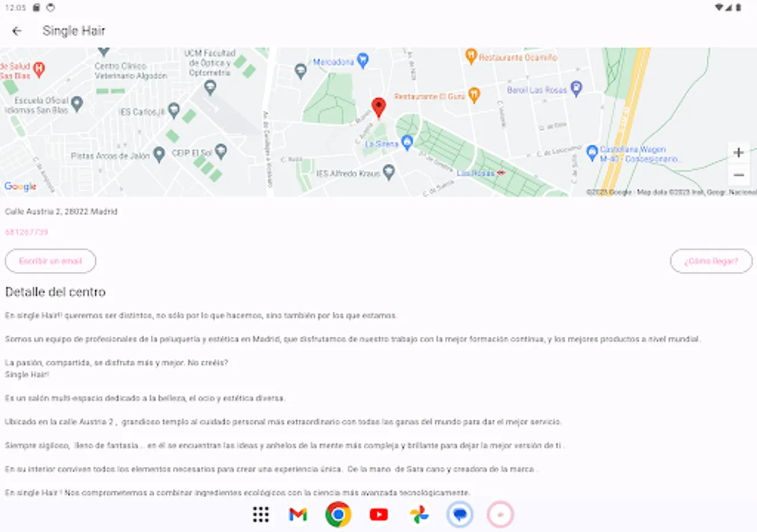The width and height of the screenshot is (757, 532).
Task: Tap the Escribir un email button
Action: (50, 261)
